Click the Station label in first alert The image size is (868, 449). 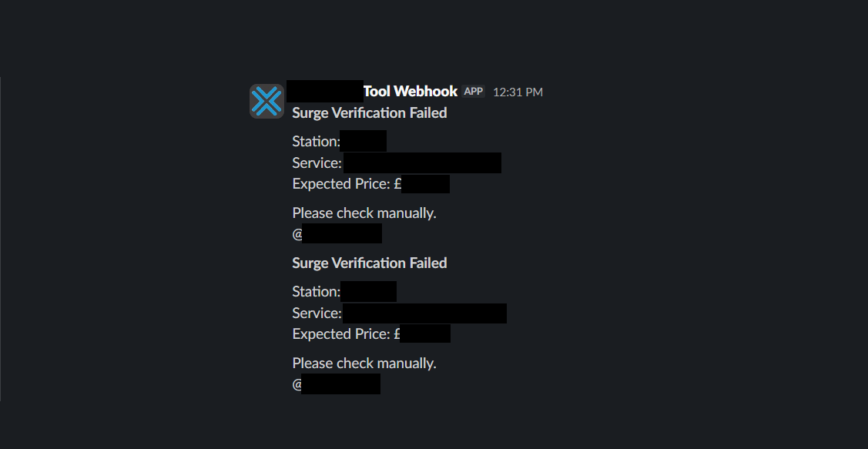(x=316, y=142)
